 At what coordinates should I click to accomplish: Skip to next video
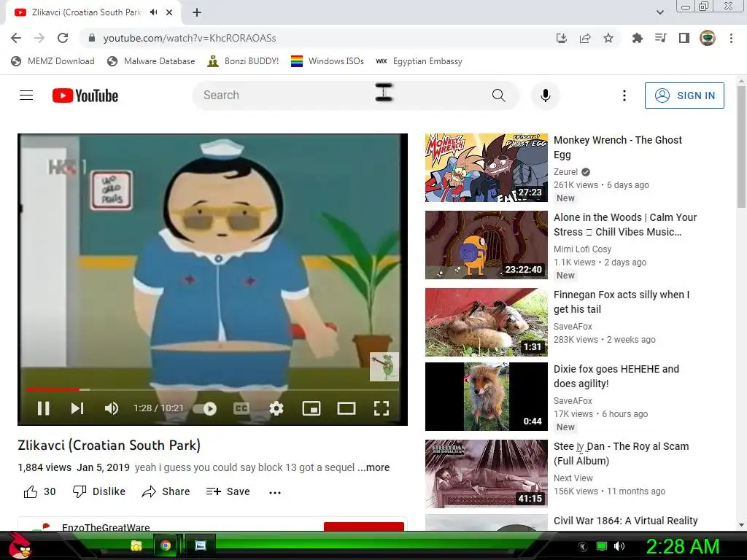click(x=77, y=408)
